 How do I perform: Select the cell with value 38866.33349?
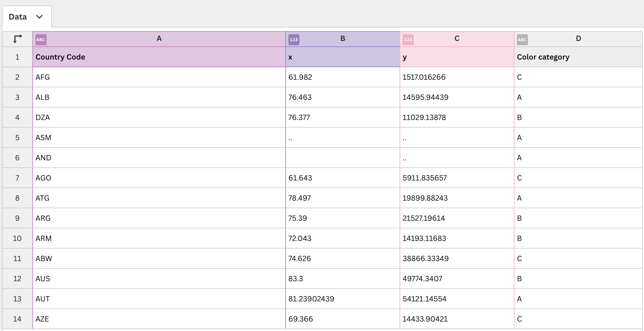[457, 259]
